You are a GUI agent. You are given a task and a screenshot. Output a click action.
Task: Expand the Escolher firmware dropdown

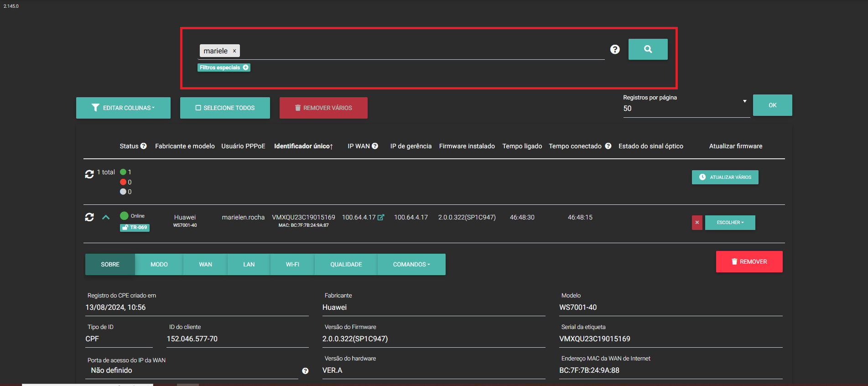(730, 223)
